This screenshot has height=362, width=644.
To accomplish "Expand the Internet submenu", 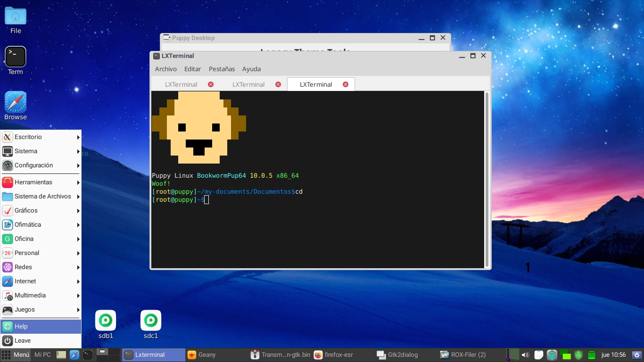I will point(41,281).
